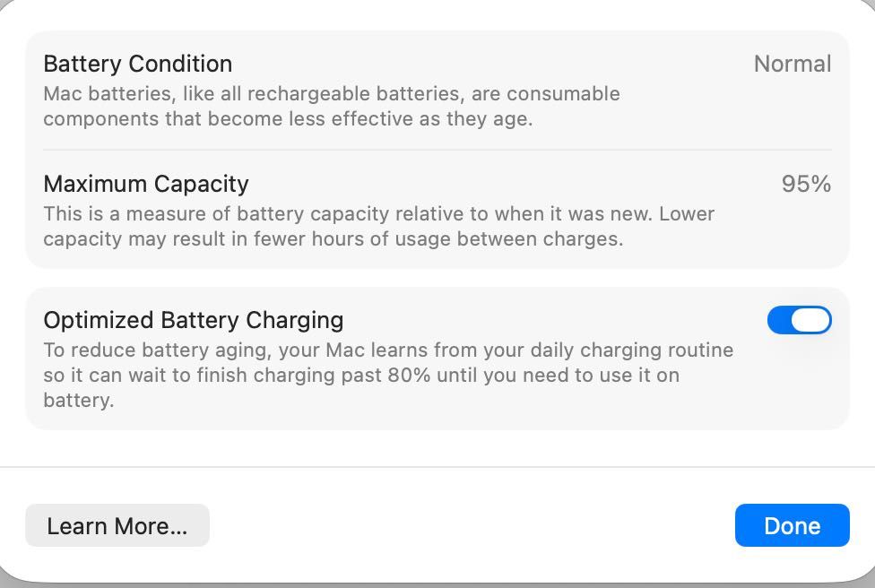This screenshot has height=588, width=875.
Task: Click the Optimized Battery Charging label
Action: [193, 320]
